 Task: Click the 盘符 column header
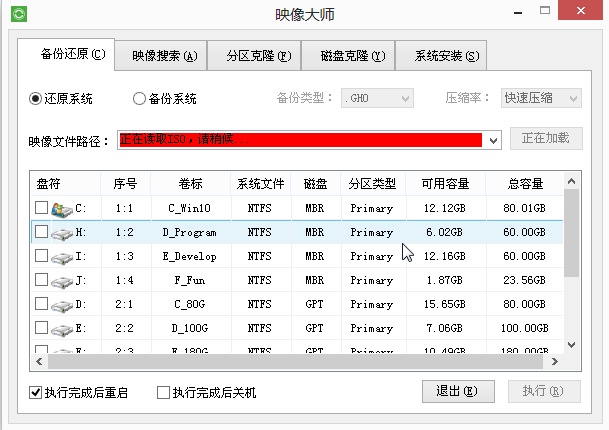(65, 184)
